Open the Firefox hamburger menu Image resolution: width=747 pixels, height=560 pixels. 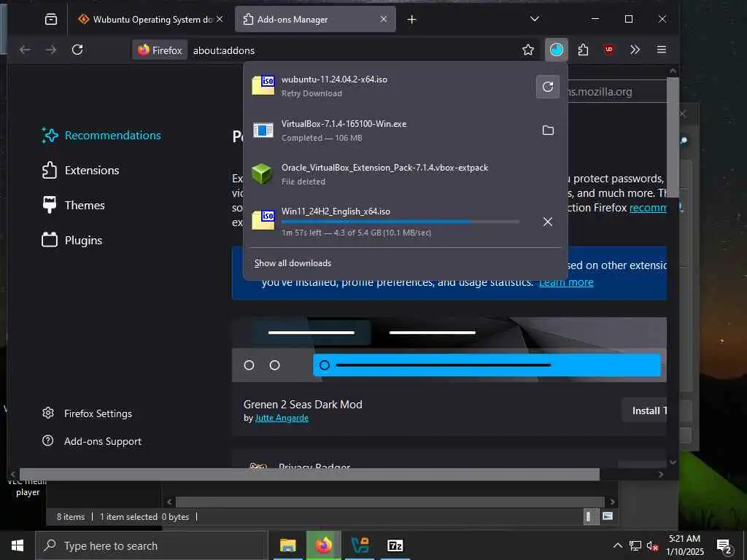(661, 50)
